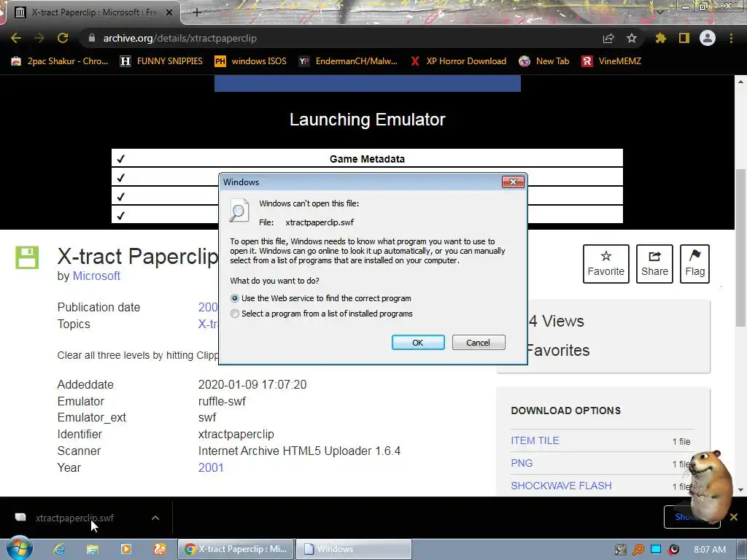Cancel the Windows open-file dialog

pos(479,343)
